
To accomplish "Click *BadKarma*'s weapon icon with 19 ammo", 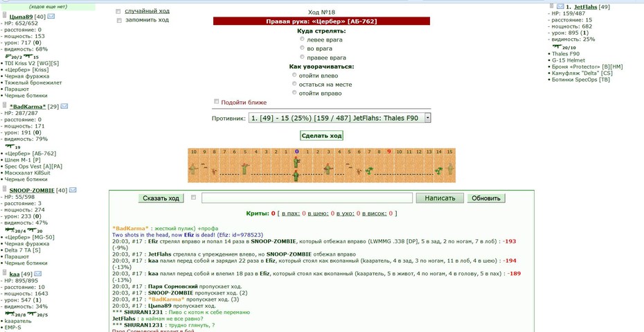I will click(x=10, y=146).
